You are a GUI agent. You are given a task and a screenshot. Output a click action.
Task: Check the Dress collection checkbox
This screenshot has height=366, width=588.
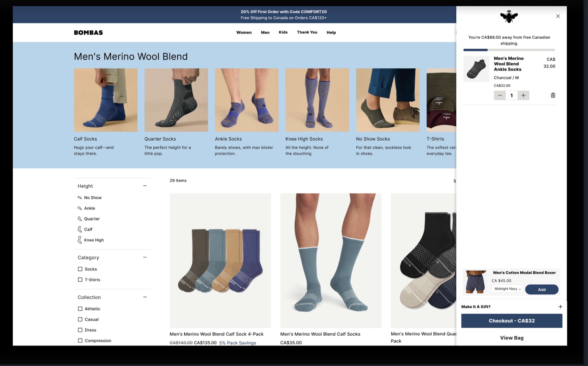(x=80, y=330)
